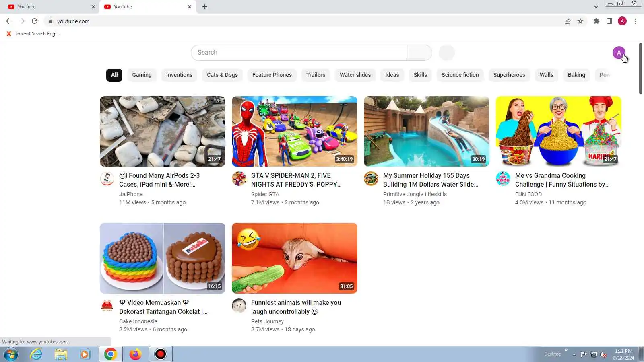Open a new browser tab
Screen dimensions: 644x362
click(x=205, y=7)
